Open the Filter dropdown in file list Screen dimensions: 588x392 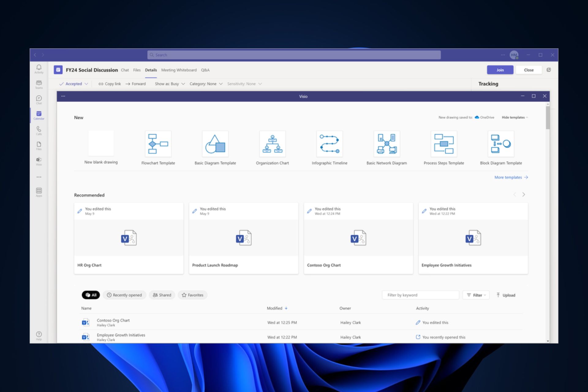click(476, 295)
